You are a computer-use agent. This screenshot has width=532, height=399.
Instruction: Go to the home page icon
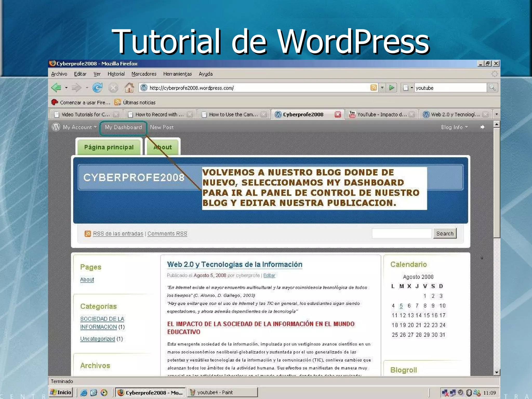tap(129, 88)
